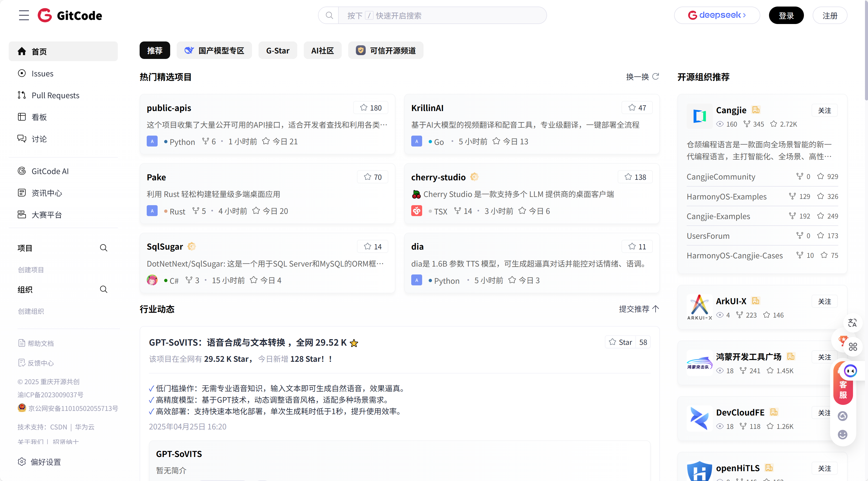Star the KrillinAI project
Image resolution: width=868 pixels, height=481 pixels.
pos(637,107)
